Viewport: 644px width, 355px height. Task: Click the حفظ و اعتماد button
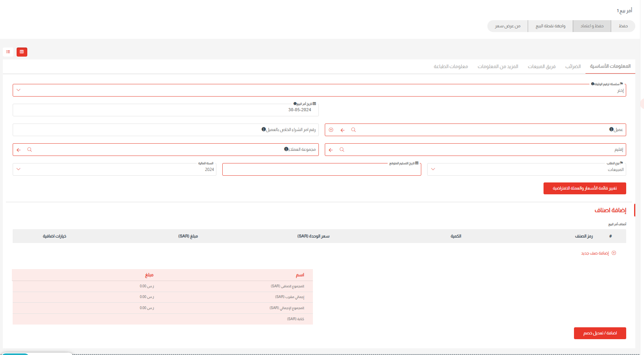[592, 26]
